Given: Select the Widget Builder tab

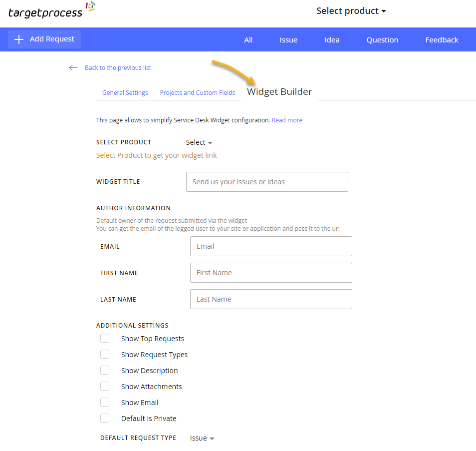Looking at the screenshot, I should (279, 92).
